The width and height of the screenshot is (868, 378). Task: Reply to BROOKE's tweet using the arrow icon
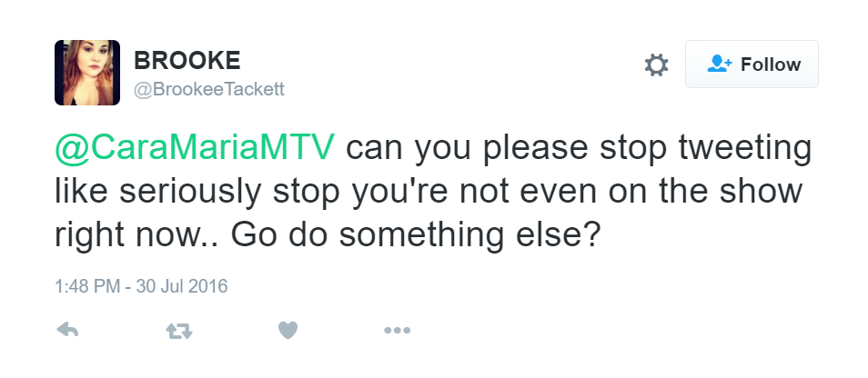pos(67,331)
